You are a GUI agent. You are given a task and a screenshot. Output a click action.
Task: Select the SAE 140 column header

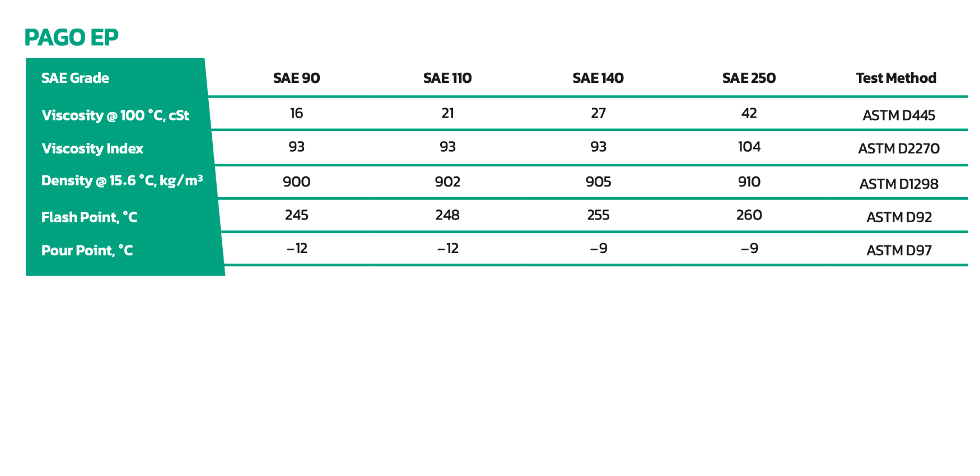click(598, 78)
